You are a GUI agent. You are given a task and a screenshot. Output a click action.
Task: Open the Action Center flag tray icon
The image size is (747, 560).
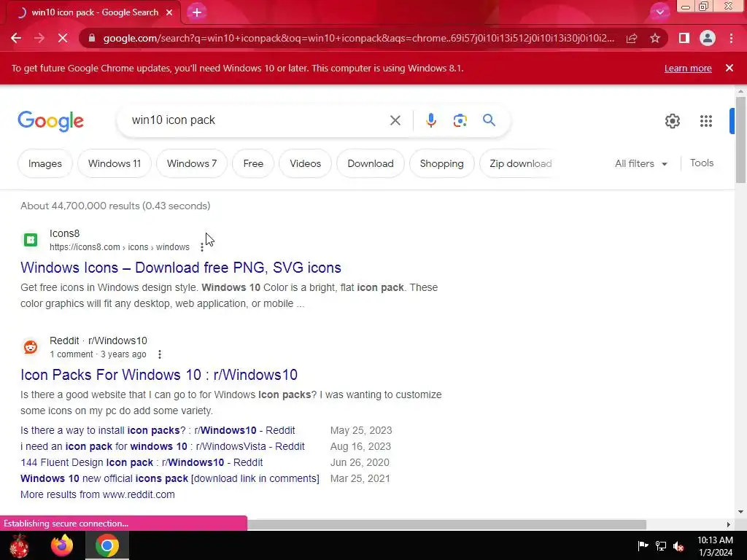coord(643,545)
